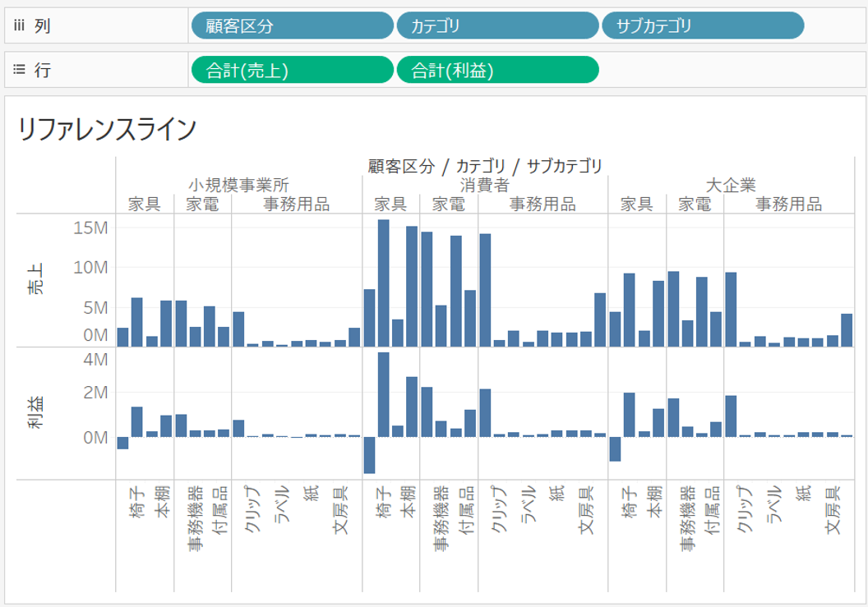Click the header 顧客区分 / カテゴリ / サブカテゴリ
The height and width of the screenshot is (607, 868).
coord(485,166)
